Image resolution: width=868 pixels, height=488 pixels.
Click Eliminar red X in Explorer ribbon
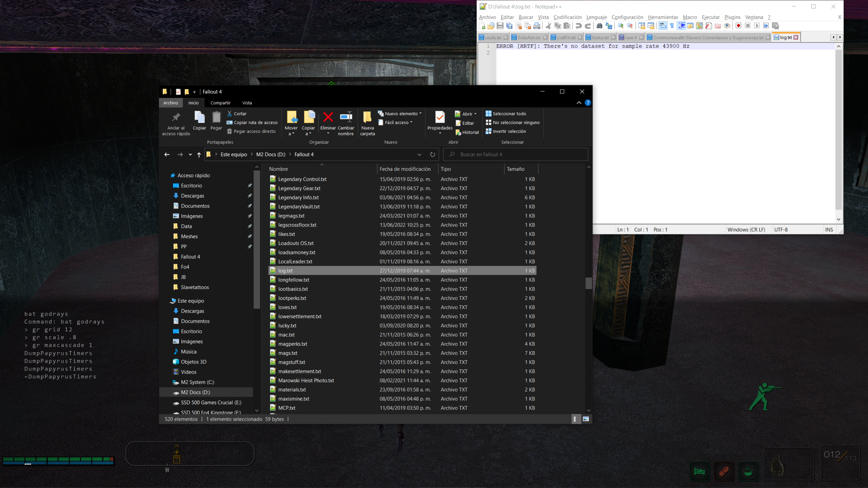328,121
